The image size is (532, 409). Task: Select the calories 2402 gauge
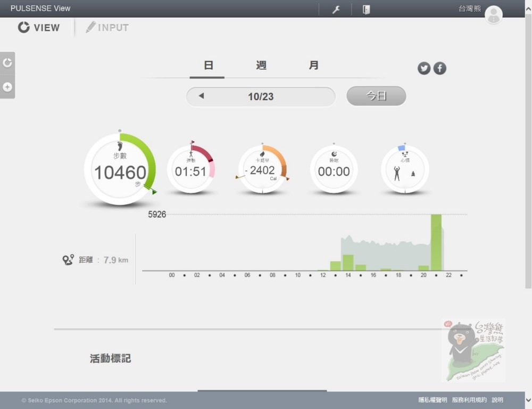pos(262,169)
